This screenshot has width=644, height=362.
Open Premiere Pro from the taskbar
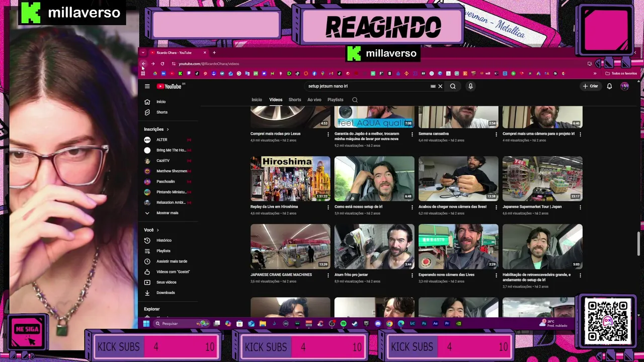pos(447,324)
